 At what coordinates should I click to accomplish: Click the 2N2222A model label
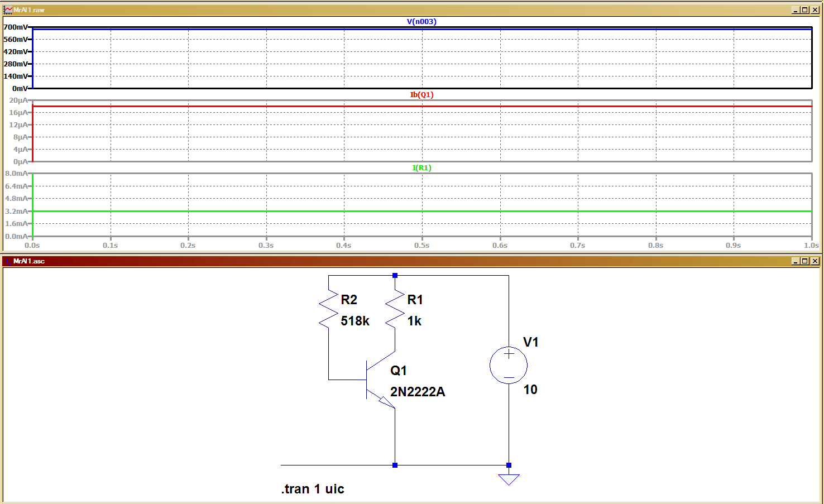pos(418,392)
